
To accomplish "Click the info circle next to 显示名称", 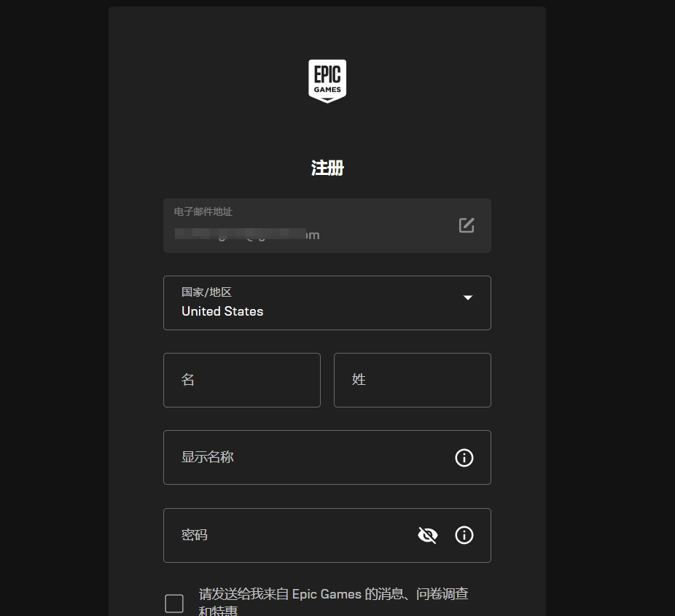I will click(464, 457).
